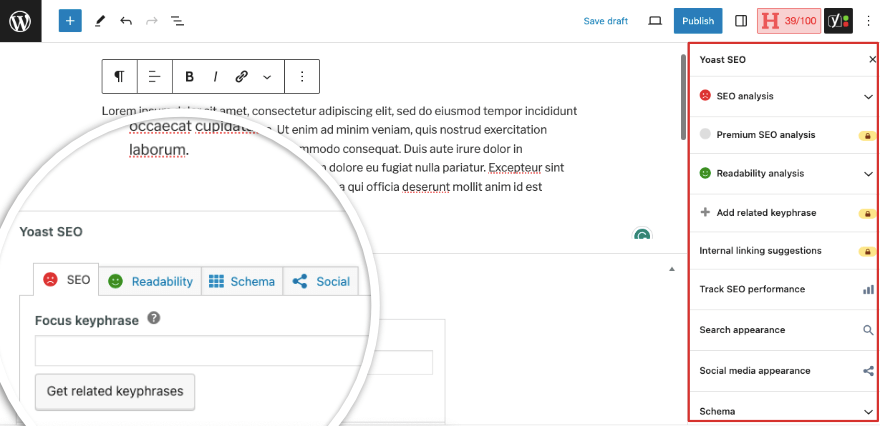Switch to the Readability tab
The width and height of the screenshot is (880, 426).
pyautogui.click(x=150, y=281)
